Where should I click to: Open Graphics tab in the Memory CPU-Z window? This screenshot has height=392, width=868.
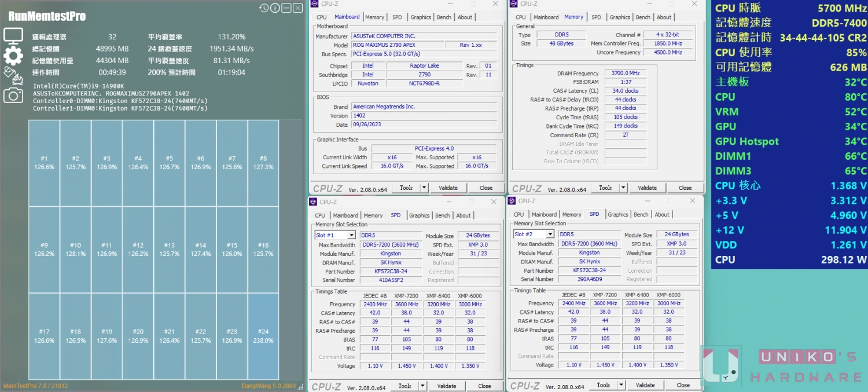coord(620,17)
